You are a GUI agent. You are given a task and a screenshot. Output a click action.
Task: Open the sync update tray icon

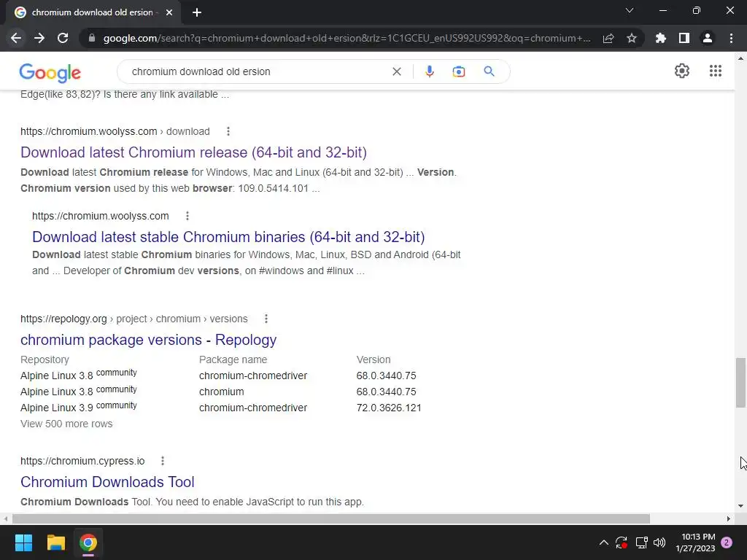(x=622, y=542)
